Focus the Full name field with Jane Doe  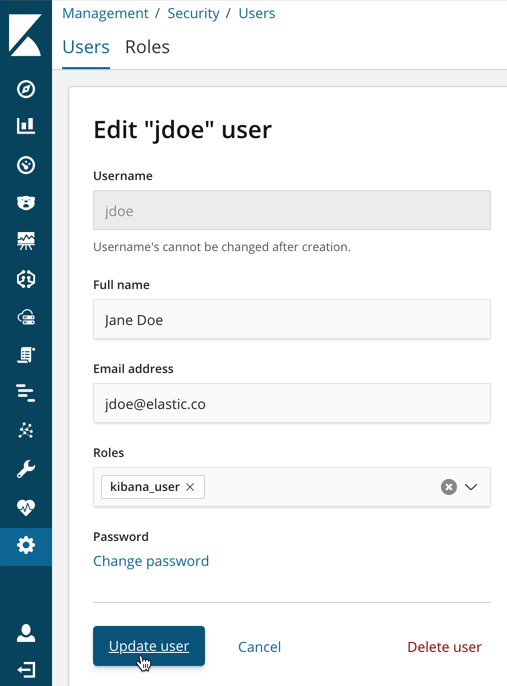click(x=292, y=319)
